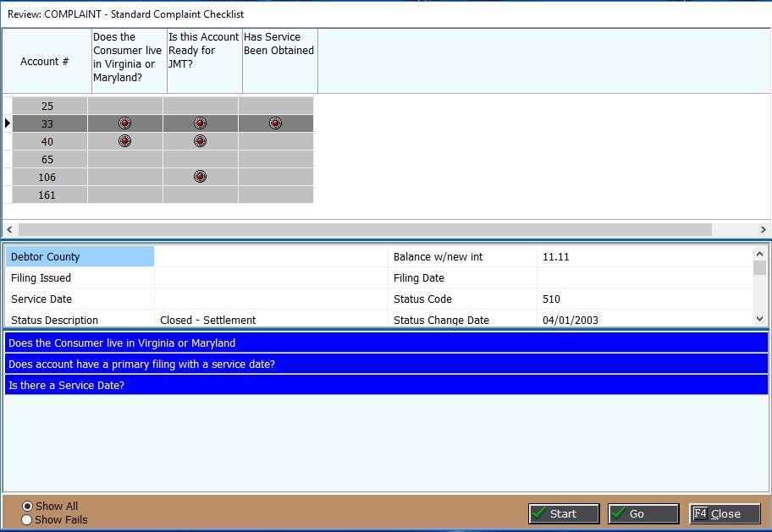Click account 106 Ready for JMT fail icon

(x=200, y=177)
